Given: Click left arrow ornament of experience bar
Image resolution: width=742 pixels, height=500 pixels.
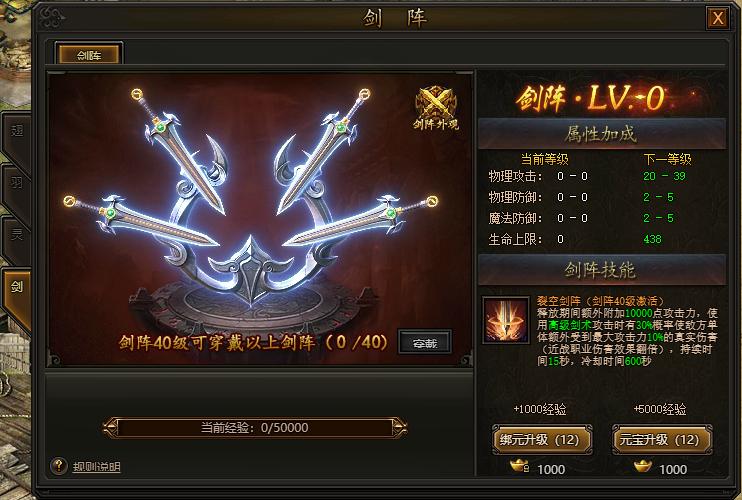Looking at the screenshot, I should 111,428.
